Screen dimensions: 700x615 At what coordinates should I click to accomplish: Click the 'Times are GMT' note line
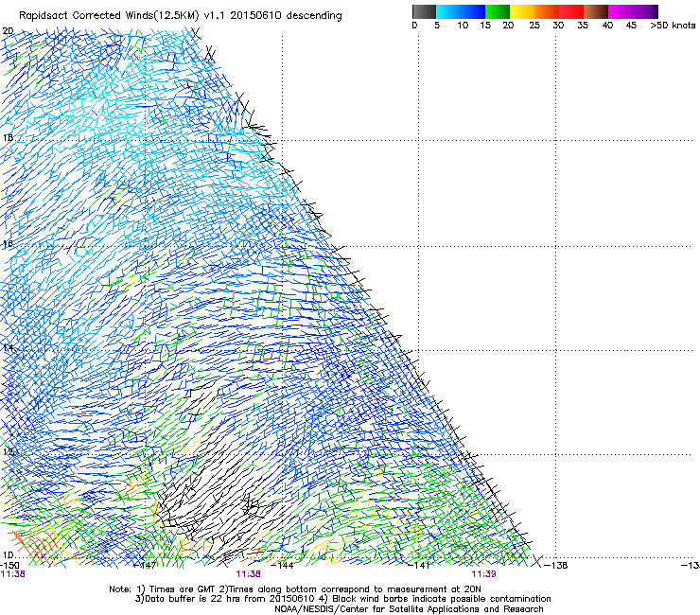coord(294,589)
